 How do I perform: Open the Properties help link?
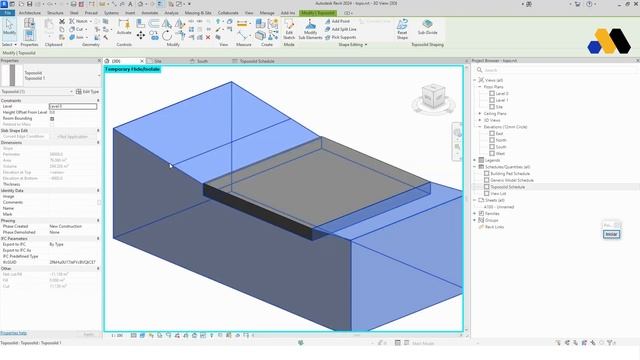pos(13,333)
